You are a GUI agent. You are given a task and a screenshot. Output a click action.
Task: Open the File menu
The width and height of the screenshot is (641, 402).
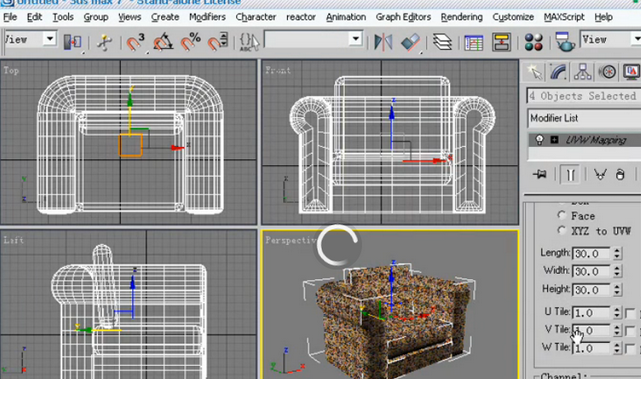[10, 17]
